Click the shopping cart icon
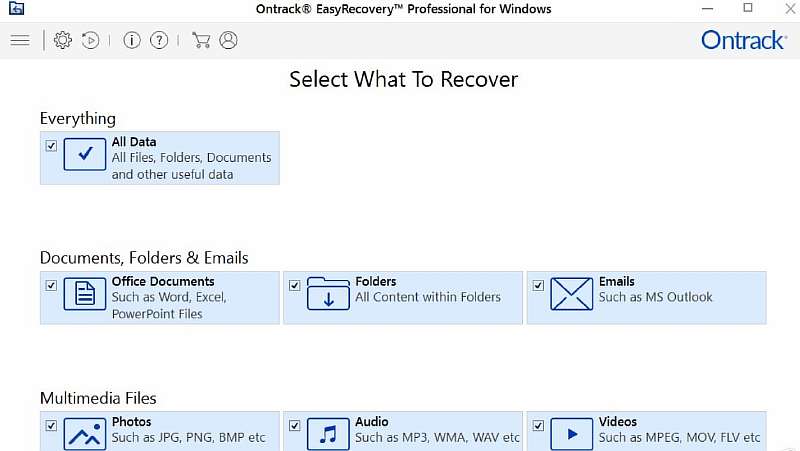 coord(201,41)
